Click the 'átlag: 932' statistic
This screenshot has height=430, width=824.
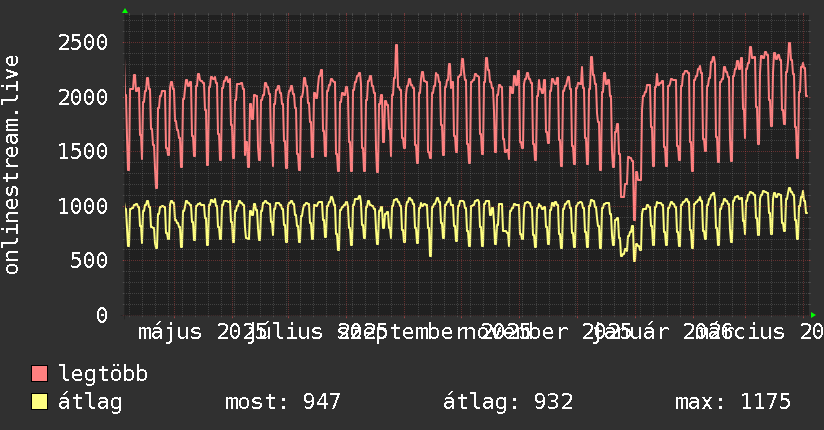point(508,402)
